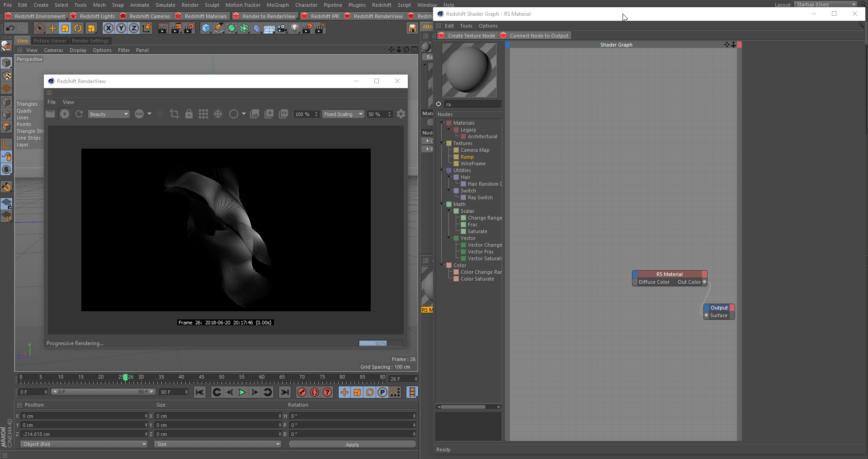Toggle Y axis lock

[121, 28]
